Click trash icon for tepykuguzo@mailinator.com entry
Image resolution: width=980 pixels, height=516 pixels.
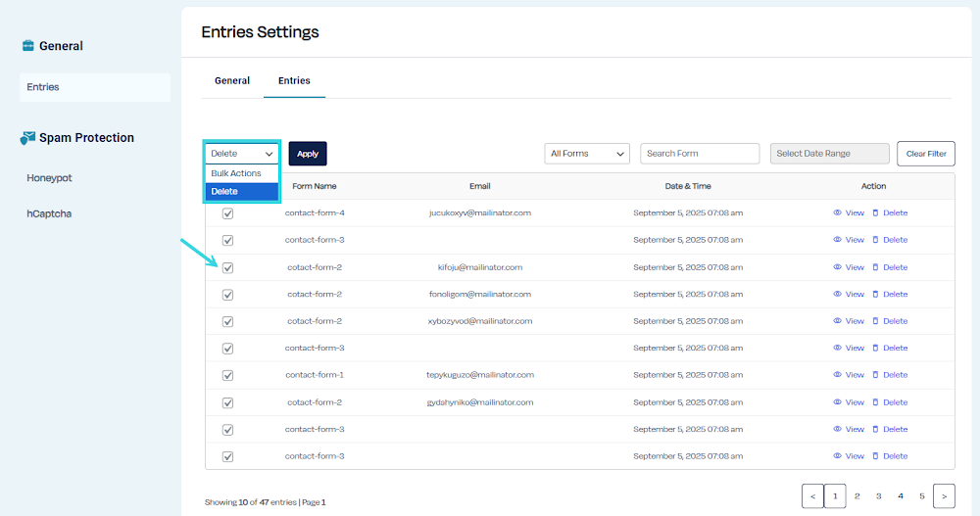(x=876, y=375)
